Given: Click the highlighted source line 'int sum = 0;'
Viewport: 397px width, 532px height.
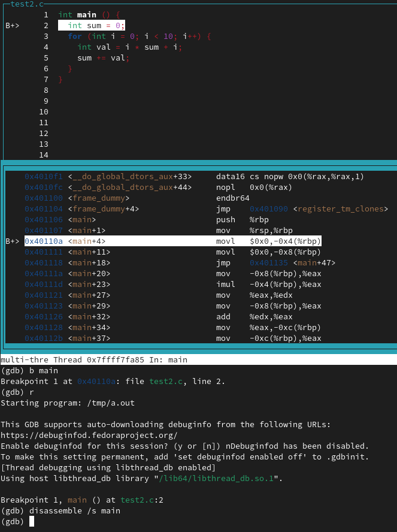Looking at the screenshot, I should pos(91,26).
